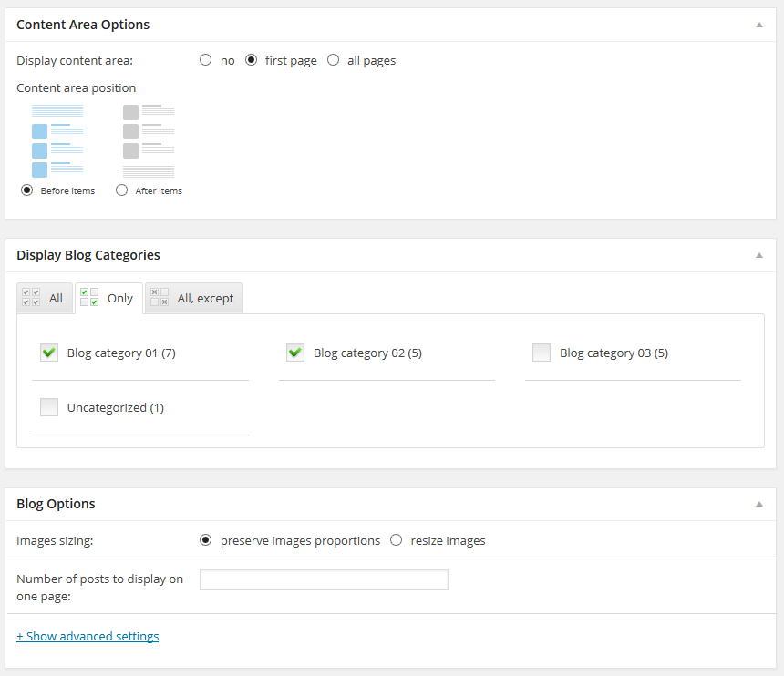This screenshot has height=676, width=784.
Task: Choose 'preserve images proportions' radio button
Action: pyautogui.click(x=206, y=540)
